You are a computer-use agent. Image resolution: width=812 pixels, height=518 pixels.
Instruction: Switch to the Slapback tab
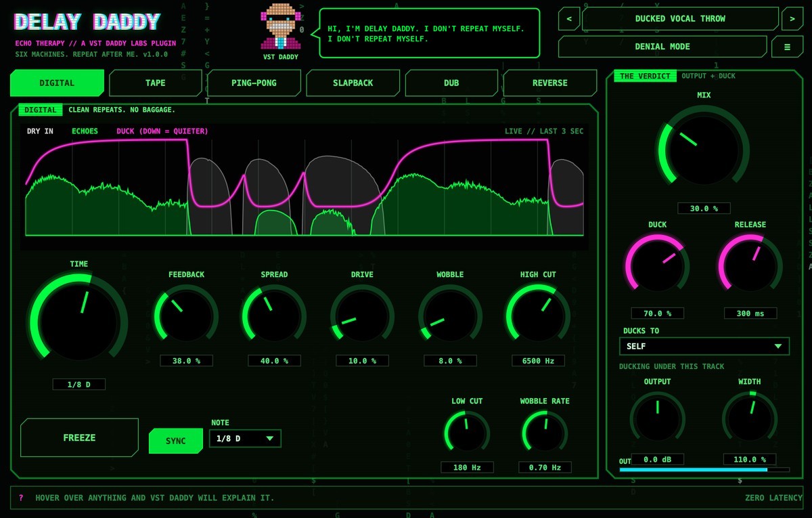353,83
